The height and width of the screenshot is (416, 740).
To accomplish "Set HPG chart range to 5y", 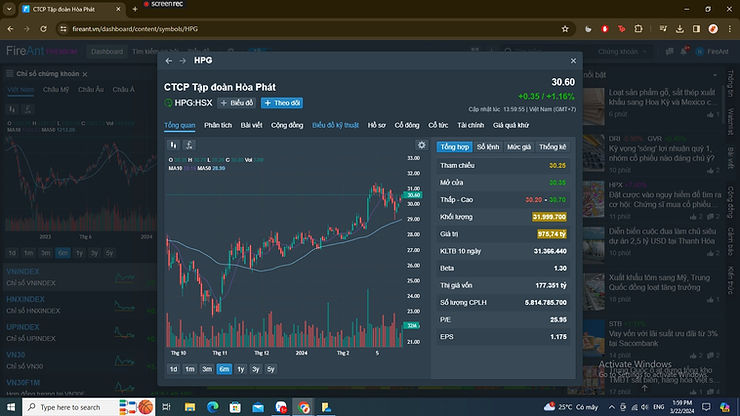I will [x=271, y=369].
